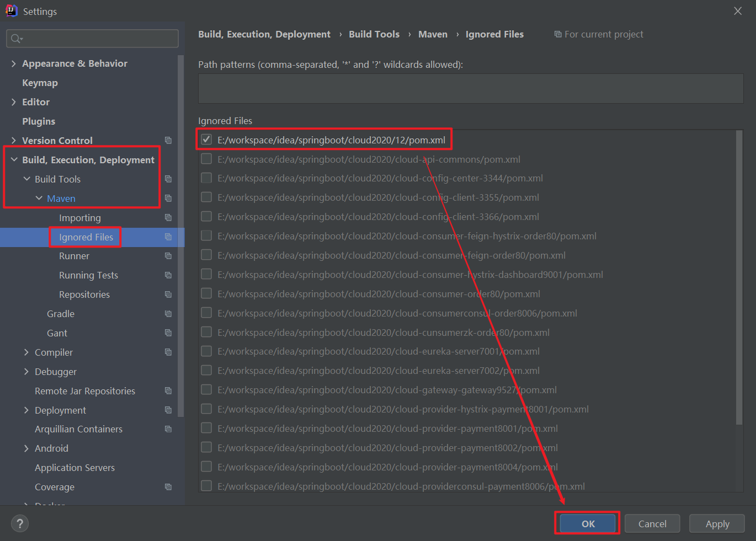Click the project-level icon next to Ignored Files

(168, 237)
